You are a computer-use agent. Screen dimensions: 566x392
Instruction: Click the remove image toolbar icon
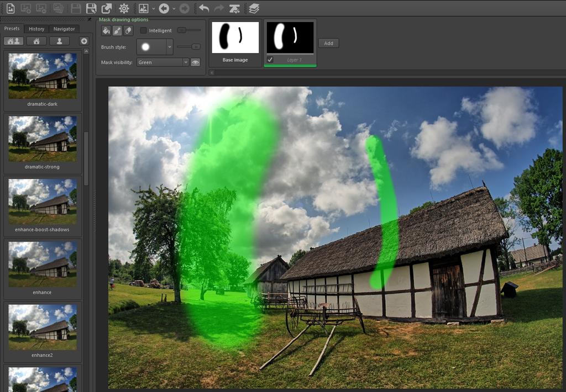41,8
